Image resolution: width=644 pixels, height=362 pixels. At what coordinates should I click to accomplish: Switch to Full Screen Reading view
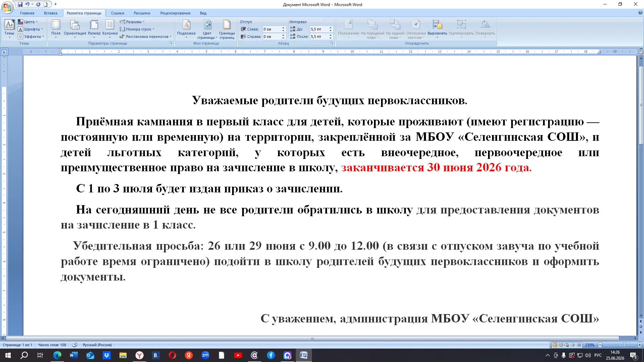(561, 345)
